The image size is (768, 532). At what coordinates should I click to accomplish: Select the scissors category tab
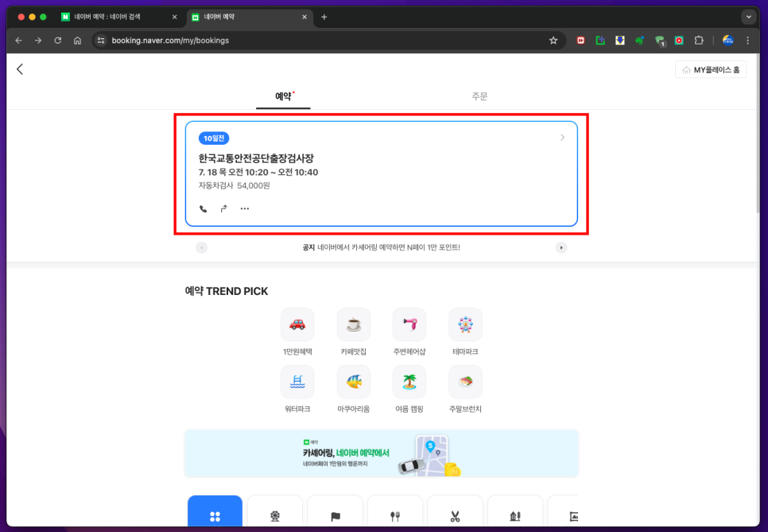coord(455,511)
